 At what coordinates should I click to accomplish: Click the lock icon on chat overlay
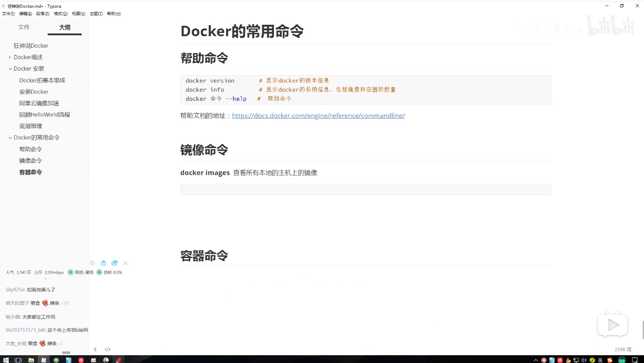pos(103,263)
